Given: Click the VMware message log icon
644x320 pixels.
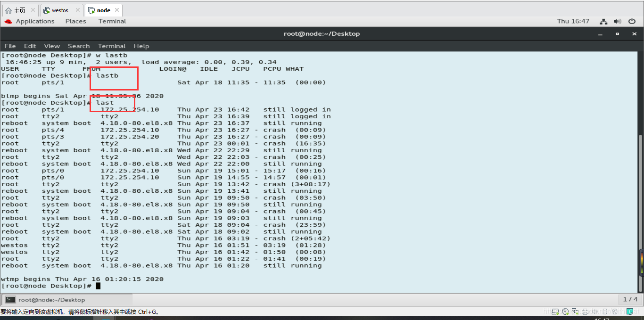Looking at the screenshot, I should pos(631,312).
